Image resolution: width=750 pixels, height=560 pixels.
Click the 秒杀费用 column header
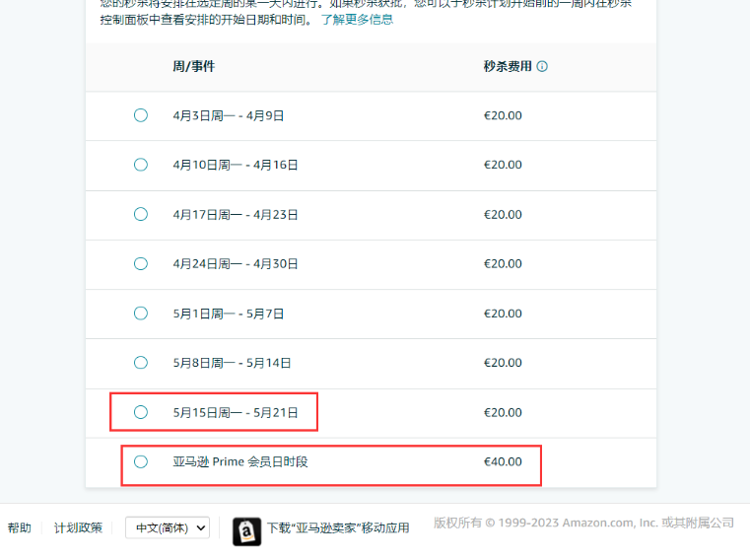508,67
